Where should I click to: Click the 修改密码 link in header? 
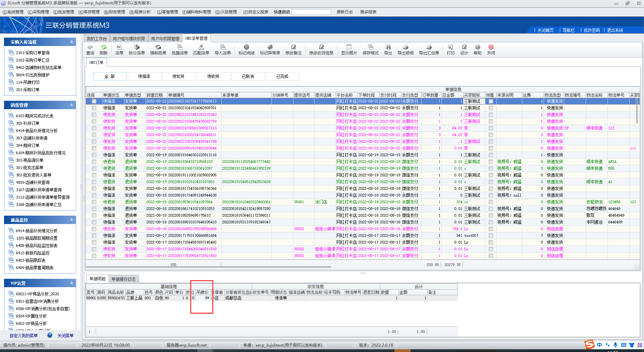point(591,30)
